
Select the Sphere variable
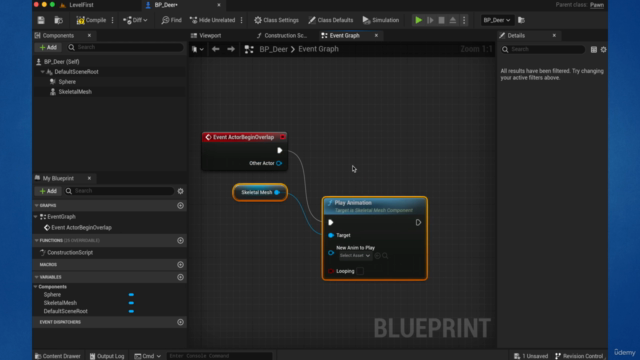[x=52, y=295]
